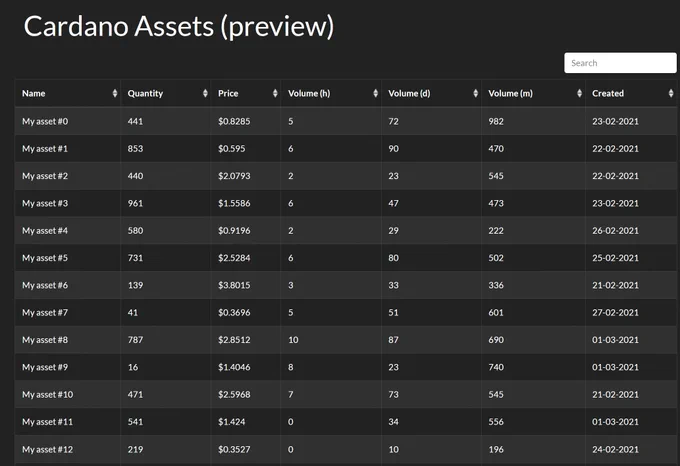Click price cell $0.3527
Screen dimensions: 680x466
pyautogui.click(x=234, y=450)
